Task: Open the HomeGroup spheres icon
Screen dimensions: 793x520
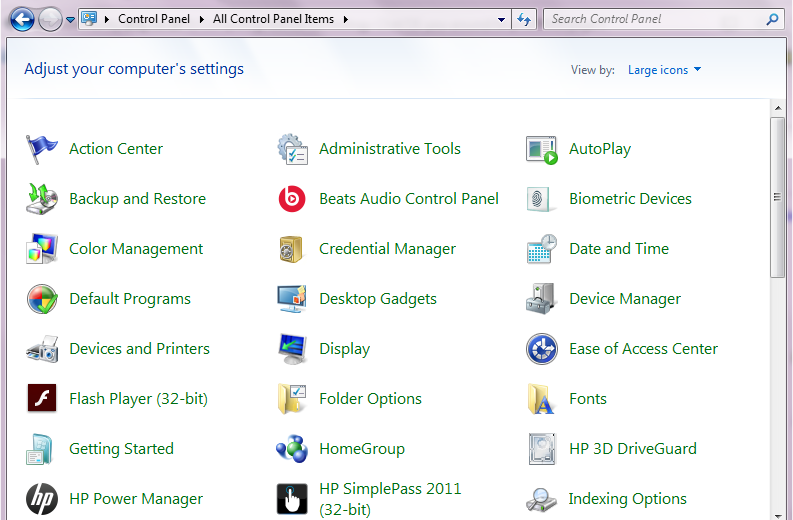Action: (x=292, y=449)
